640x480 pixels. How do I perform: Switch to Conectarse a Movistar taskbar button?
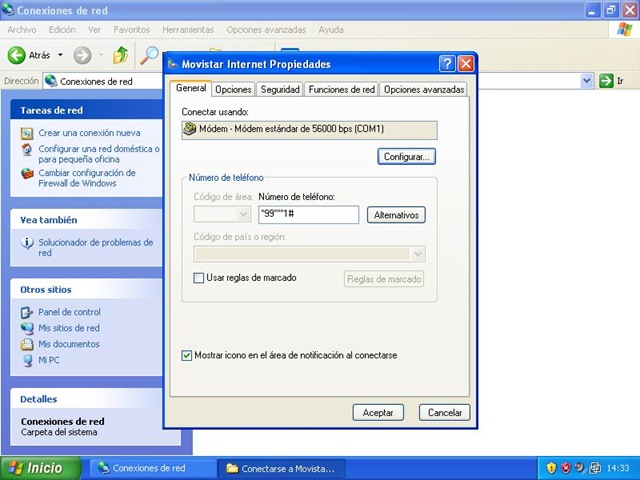pos(282,468)
